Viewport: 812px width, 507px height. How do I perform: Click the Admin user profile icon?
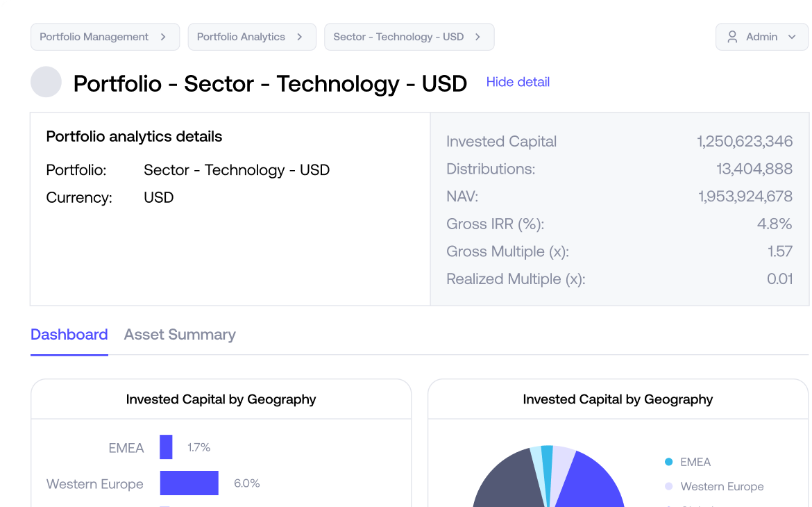tap(732, 37)
